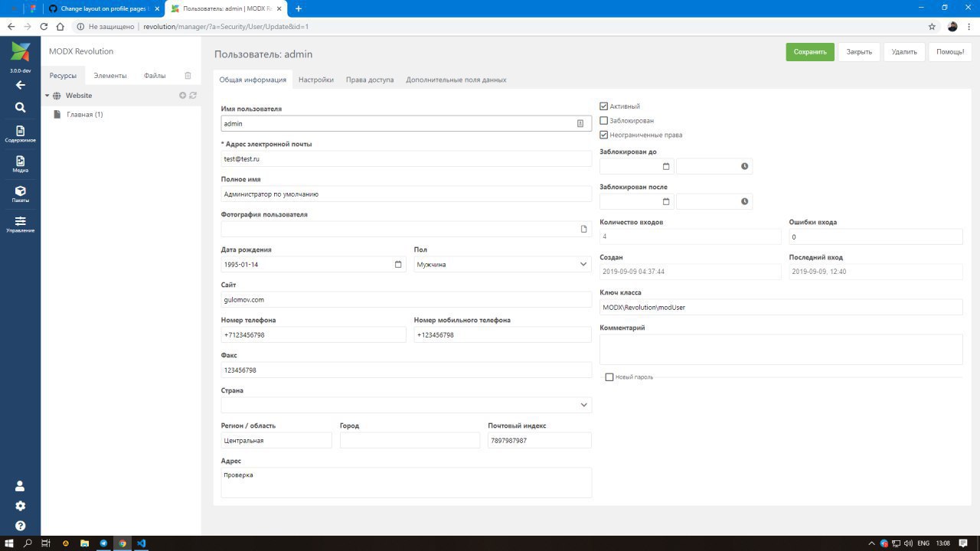Viewport: 980px width, 551px height.
Task: Toggle the Неограниченные права checkbox
Action: coord(604,135)
